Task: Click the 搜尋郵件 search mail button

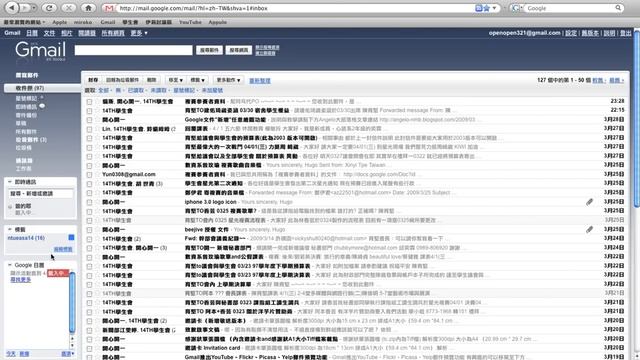Action: tap(209, 50)
